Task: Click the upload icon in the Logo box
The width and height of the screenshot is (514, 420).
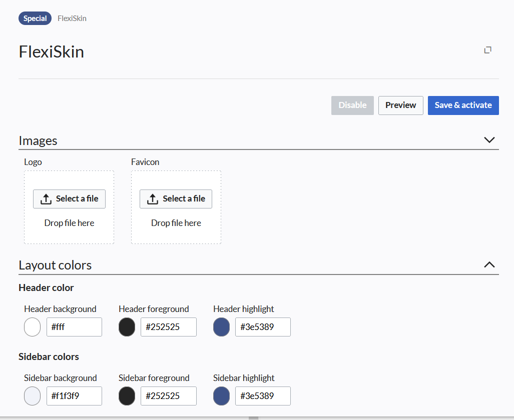Action: [46, 199]
